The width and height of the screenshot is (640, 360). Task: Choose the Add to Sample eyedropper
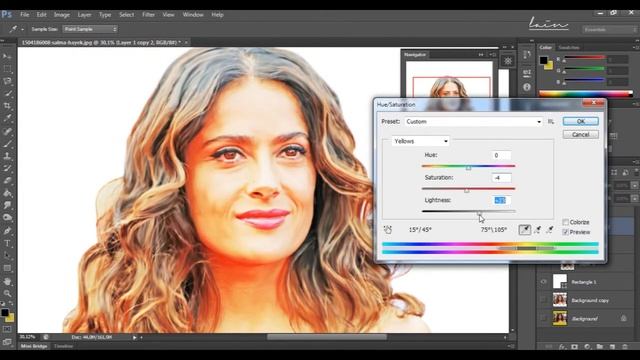pyautogui.click(x=538, y=230)
